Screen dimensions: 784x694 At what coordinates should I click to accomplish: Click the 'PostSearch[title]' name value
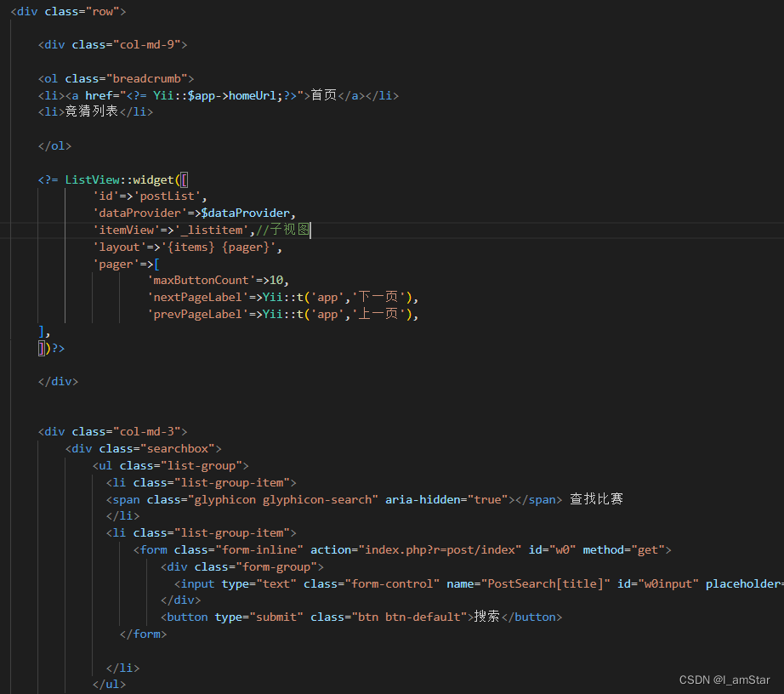(x=546, y=584)
